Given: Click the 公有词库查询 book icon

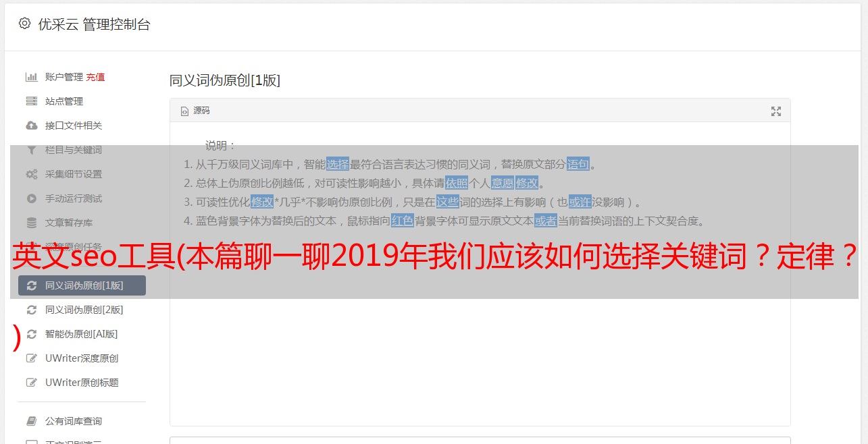Looking at the screenshot, I should 31,421.
